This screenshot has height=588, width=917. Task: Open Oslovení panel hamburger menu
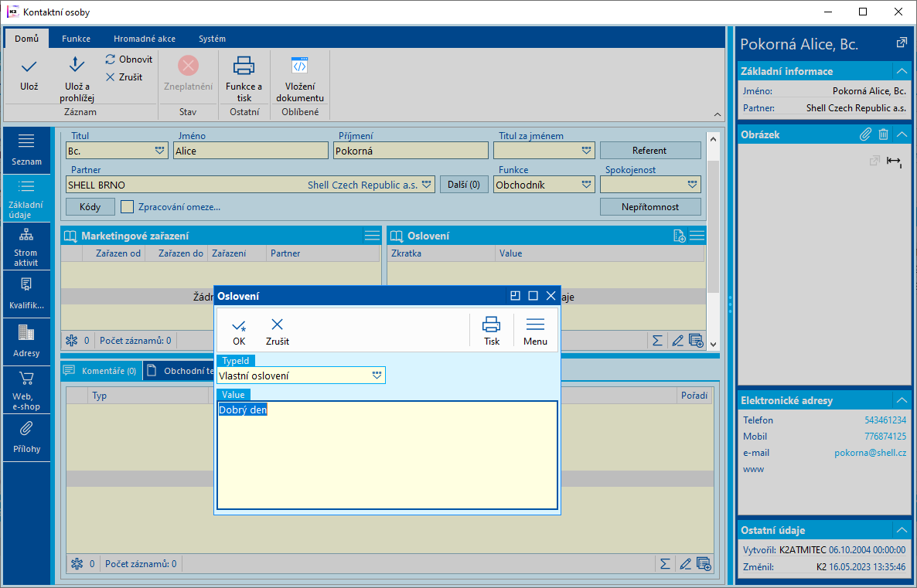point(697,236)
